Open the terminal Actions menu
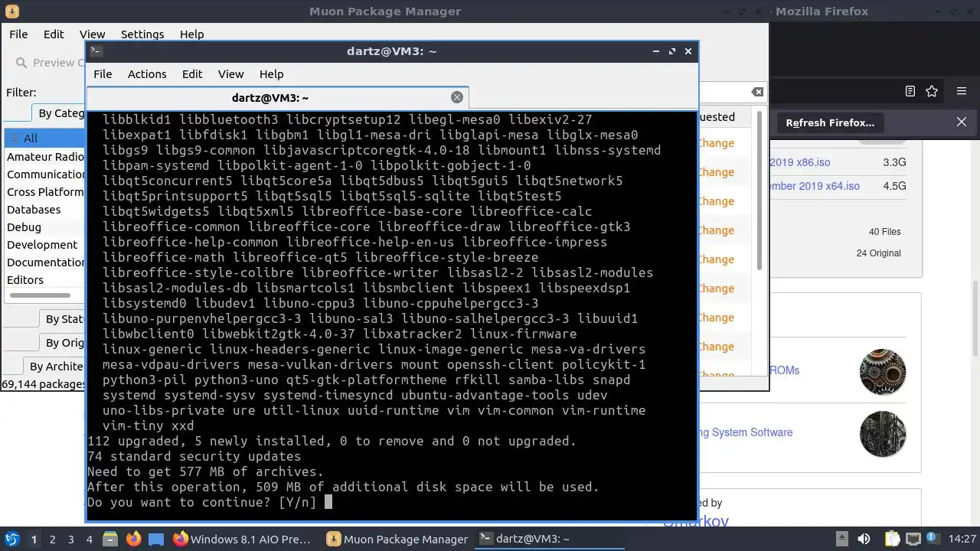This screenshot has width=980, height=551. (x=147, y=74)
